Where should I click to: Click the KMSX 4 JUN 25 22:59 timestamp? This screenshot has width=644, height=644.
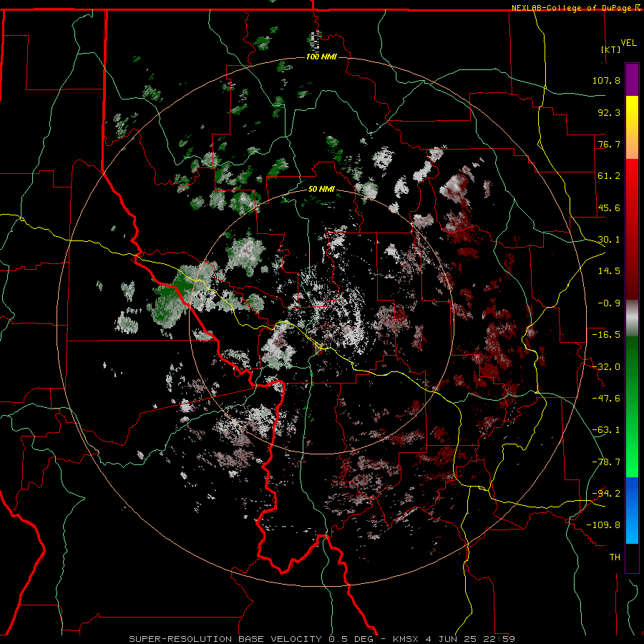(454, 639)
